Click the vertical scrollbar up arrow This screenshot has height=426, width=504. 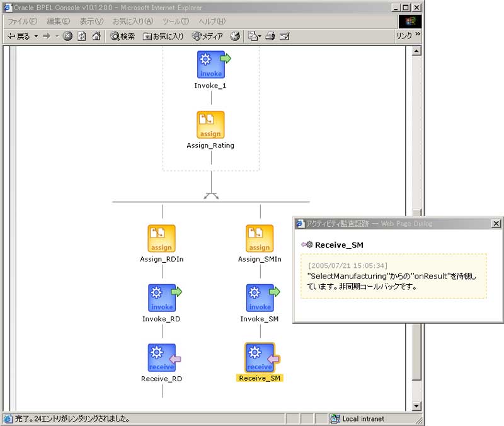pyautogui.click(x=416, y=51)
